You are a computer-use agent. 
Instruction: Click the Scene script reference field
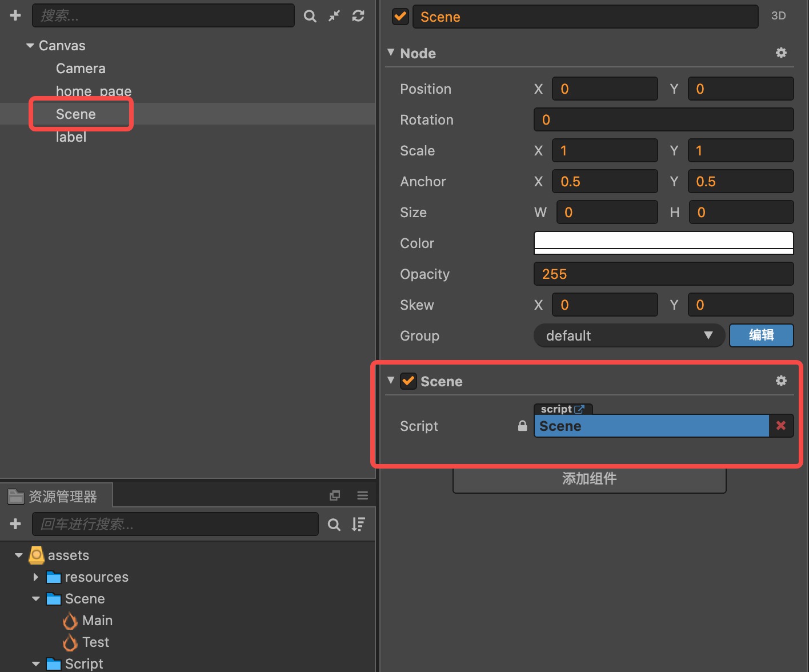click(x=652, y=426)
